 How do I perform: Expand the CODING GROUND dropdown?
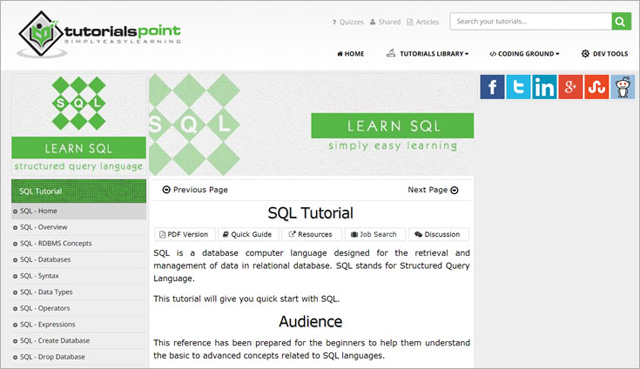click(524, 54)
